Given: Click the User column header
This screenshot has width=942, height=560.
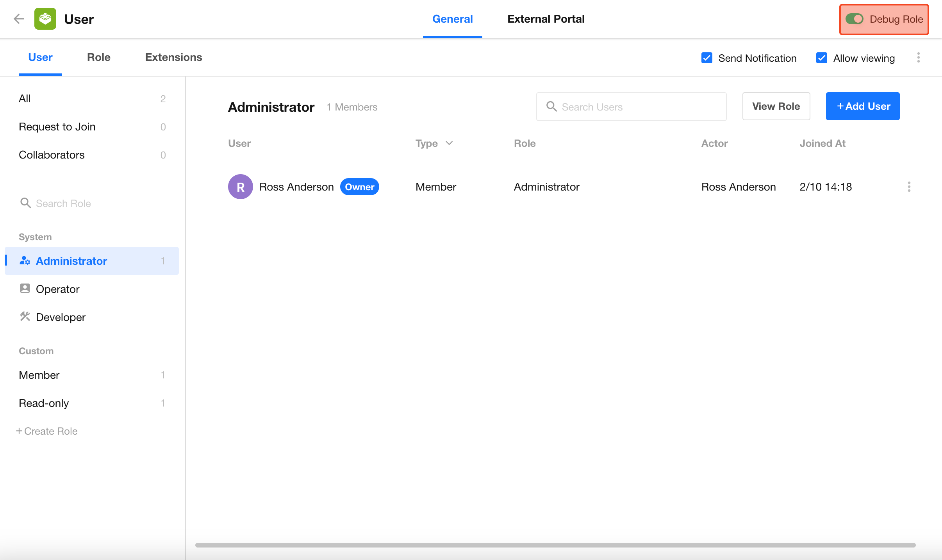Looking at the screenshot, I should (x=239, y=143).
